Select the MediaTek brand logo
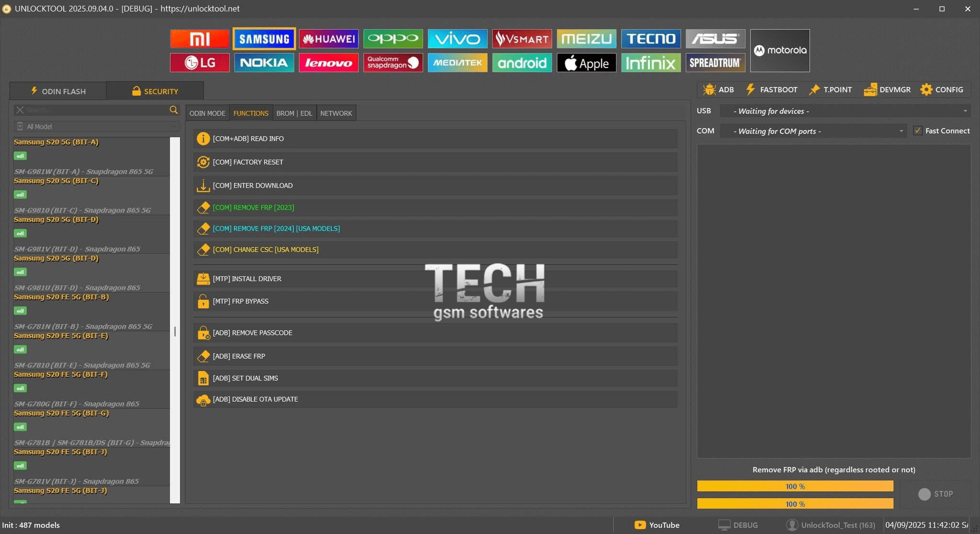This screenshot has width=980, height=534. click(457, 63)
